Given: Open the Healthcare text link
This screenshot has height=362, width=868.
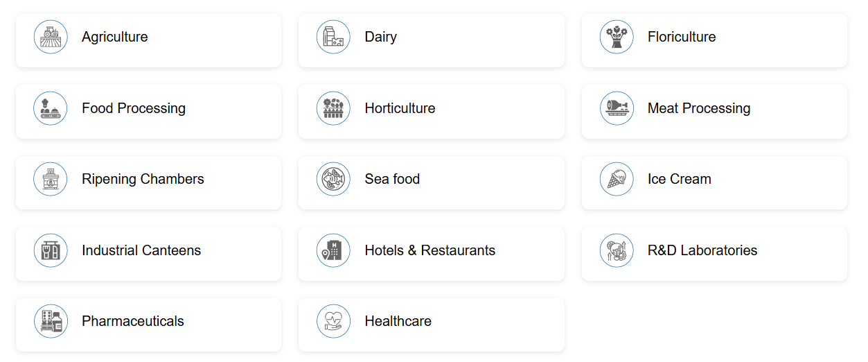Looking at the screenshot, I should [x=398, y=322].
